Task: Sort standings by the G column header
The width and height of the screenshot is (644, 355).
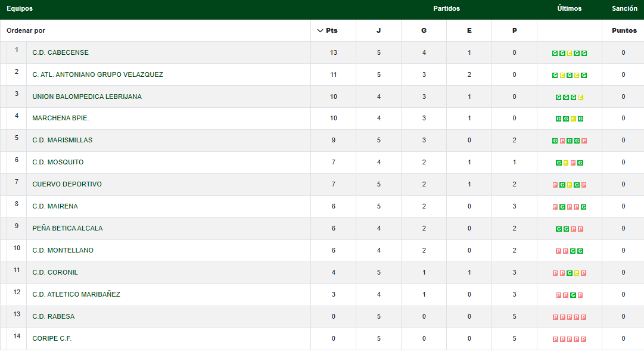Action: [x=424, y=31]
